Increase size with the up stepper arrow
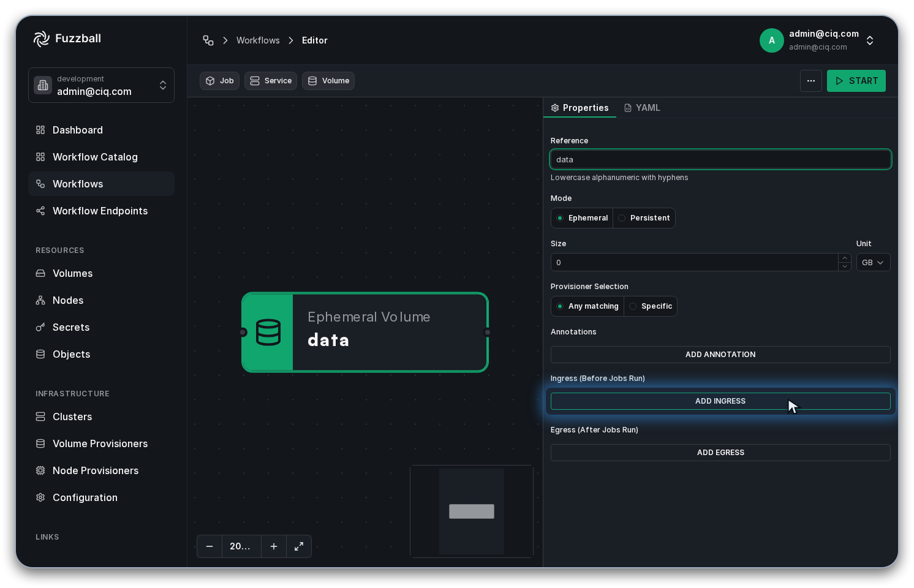Viewport: 914px width, 588px height. click(845, 258)
